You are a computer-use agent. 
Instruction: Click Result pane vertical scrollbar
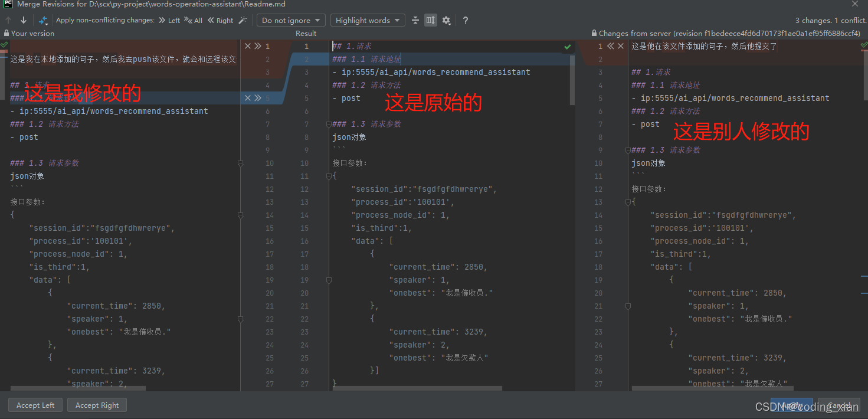coord(572,80)
